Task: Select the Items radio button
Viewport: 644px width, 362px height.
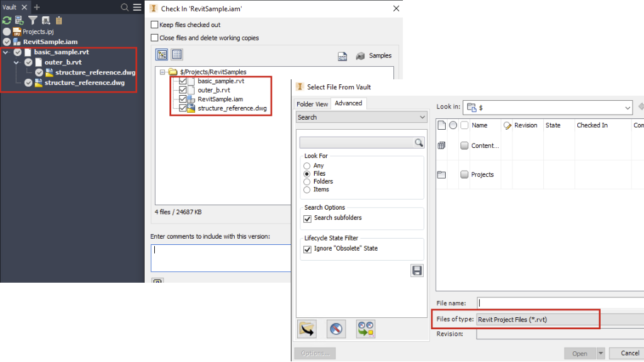Action: (307, 190)
